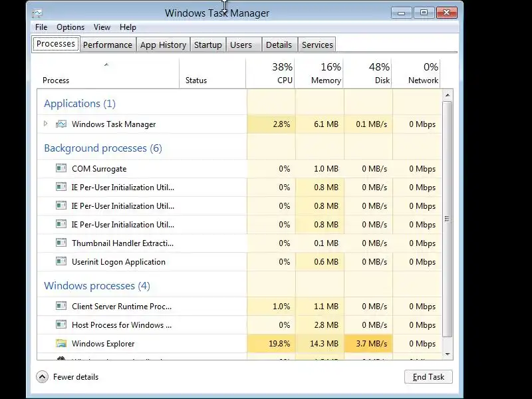532x399 pixels.
Task: Expand the Windows Task Manager process row
Action: (46, 124)
